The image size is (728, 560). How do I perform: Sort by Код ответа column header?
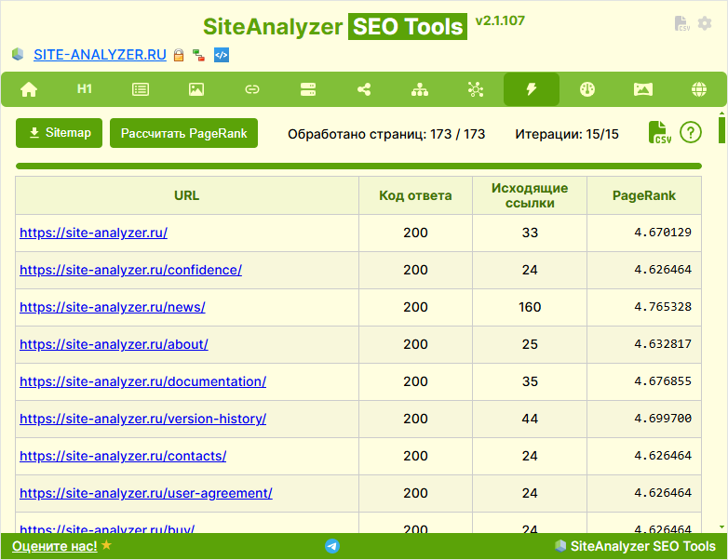(x=415, y=195)
